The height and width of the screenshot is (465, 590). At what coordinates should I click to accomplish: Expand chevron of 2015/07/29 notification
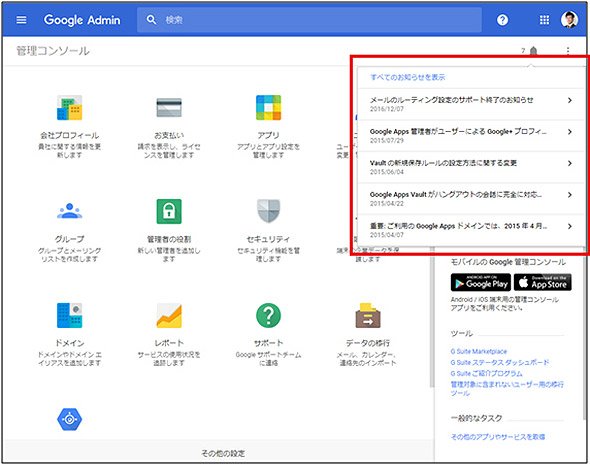570,132
